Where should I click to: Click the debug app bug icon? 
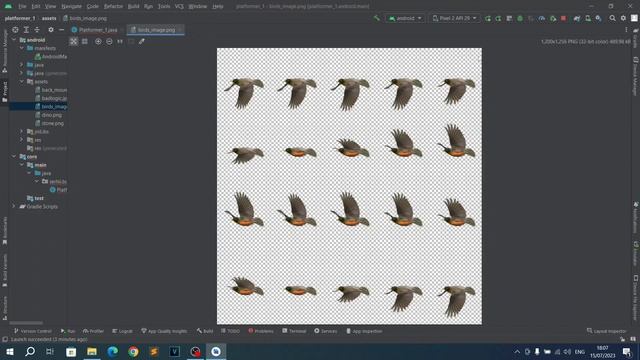pos(520,18)
